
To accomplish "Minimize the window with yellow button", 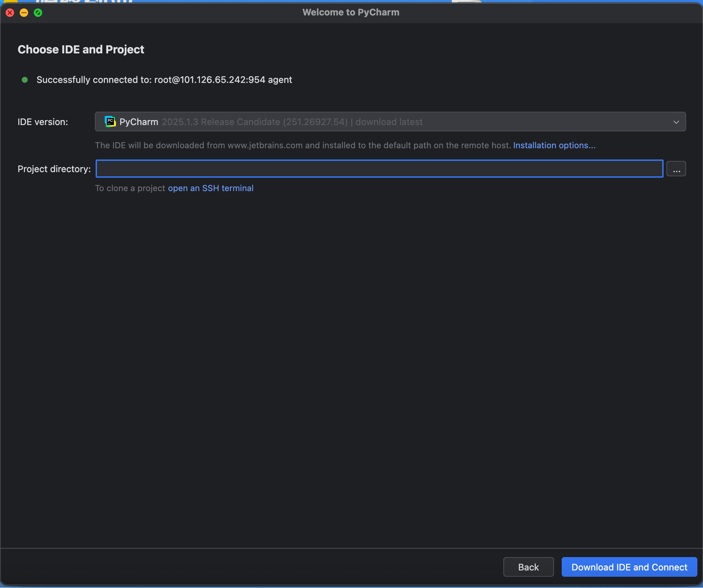I will tap(24, 13).
